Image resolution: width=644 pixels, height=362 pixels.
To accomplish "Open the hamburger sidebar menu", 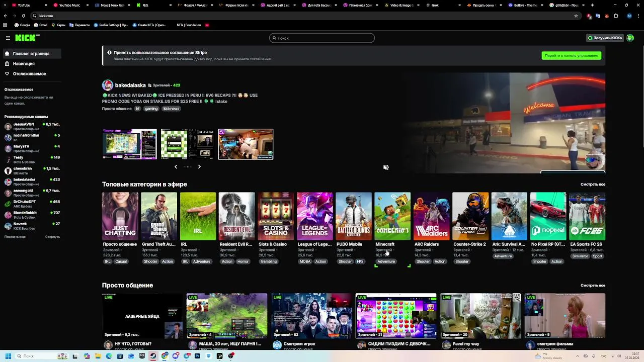I will pyautogui.click(x=8, y=38).
